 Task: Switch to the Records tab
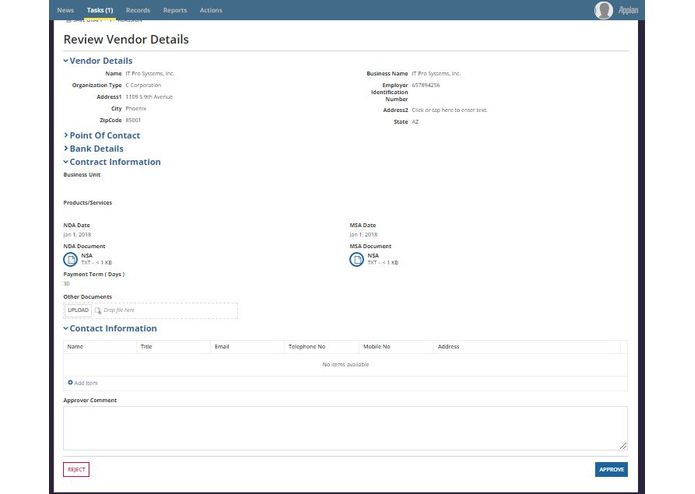138,10
